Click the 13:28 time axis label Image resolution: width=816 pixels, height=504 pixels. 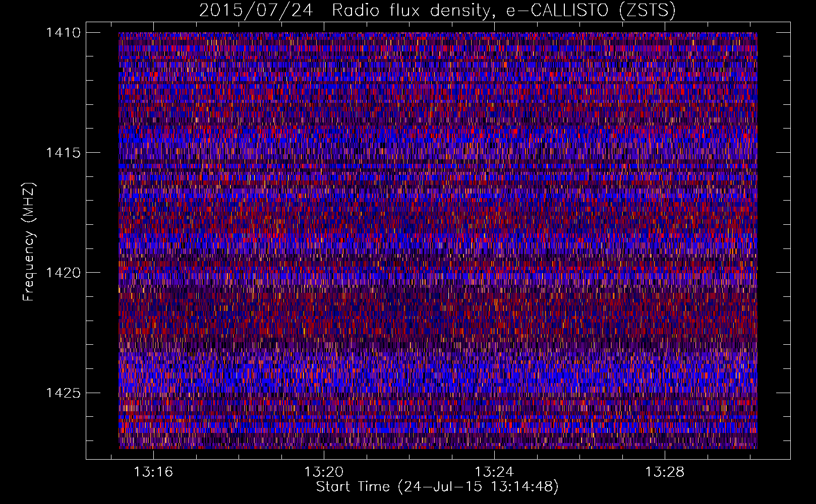point(665,472)
